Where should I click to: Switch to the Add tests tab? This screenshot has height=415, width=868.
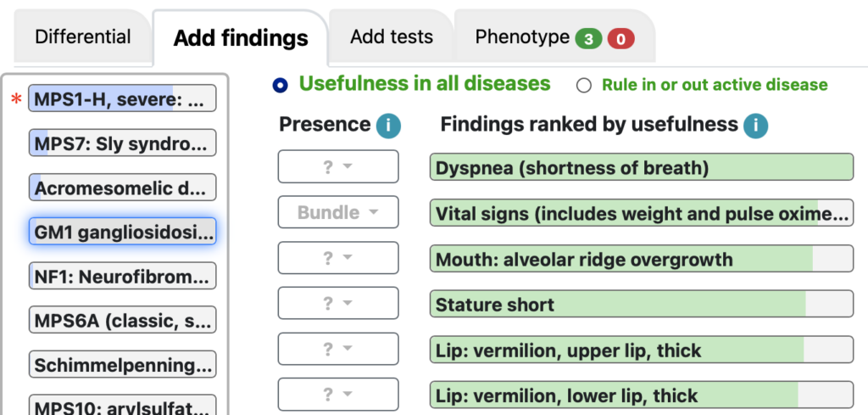[392, 37]
